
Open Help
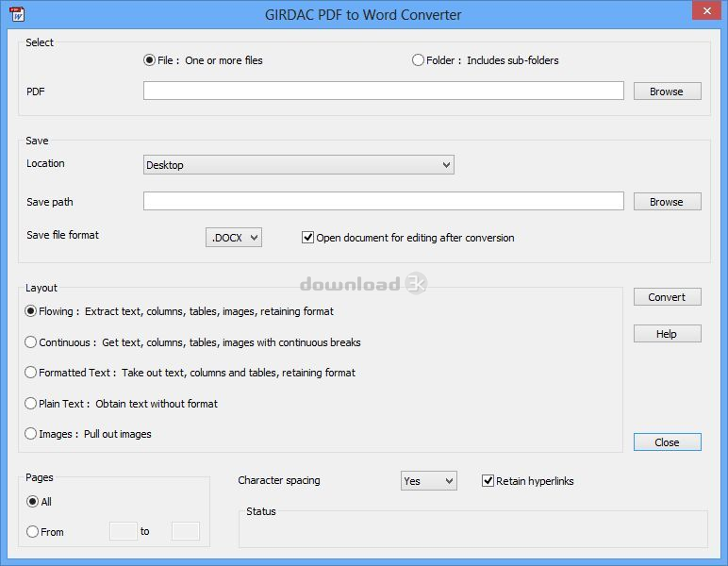(668, 334)
